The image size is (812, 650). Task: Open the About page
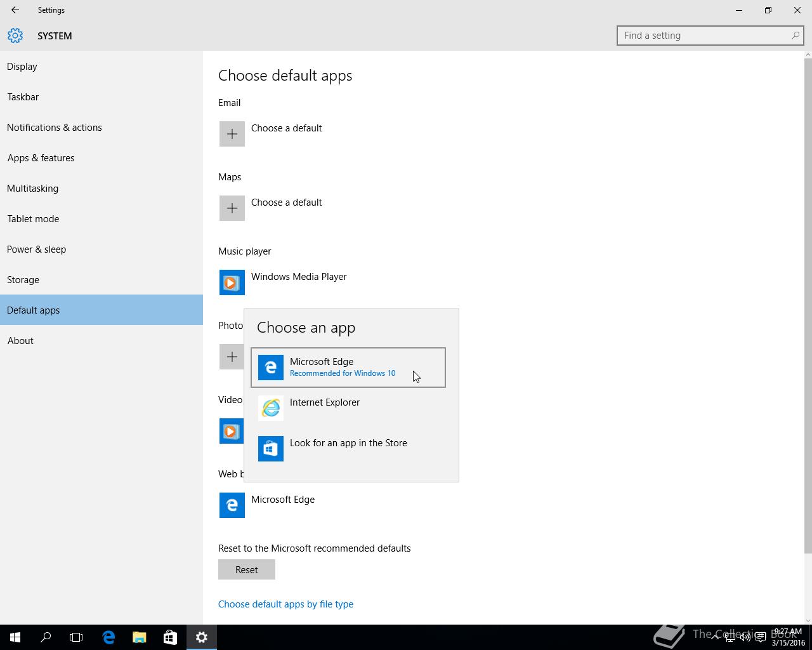(x=101, y=340)
